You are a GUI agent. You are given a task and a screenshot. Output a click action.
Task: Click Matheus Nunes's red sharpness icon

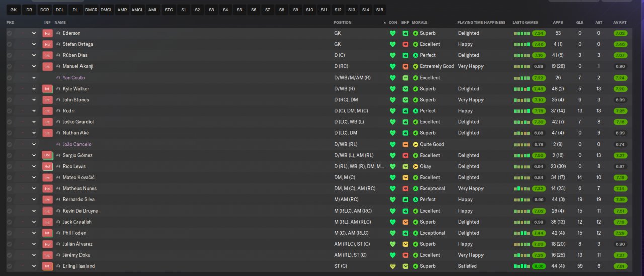[x=406, y=188]
